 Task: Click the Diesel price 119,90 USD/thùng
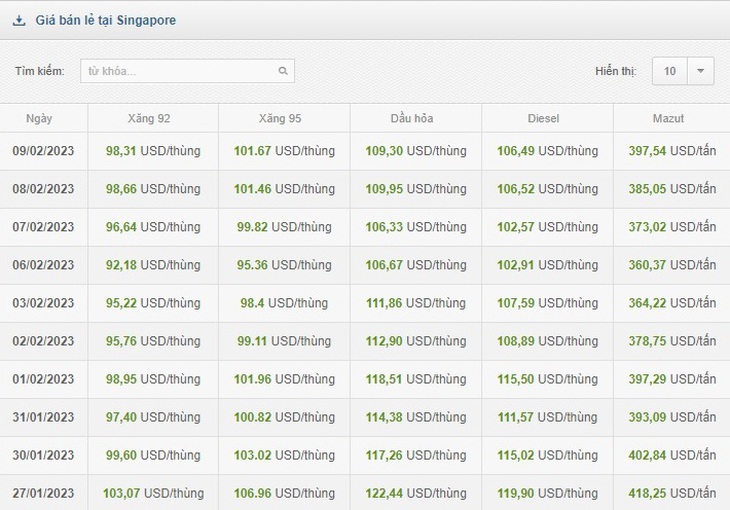click(x=548, y=493)
